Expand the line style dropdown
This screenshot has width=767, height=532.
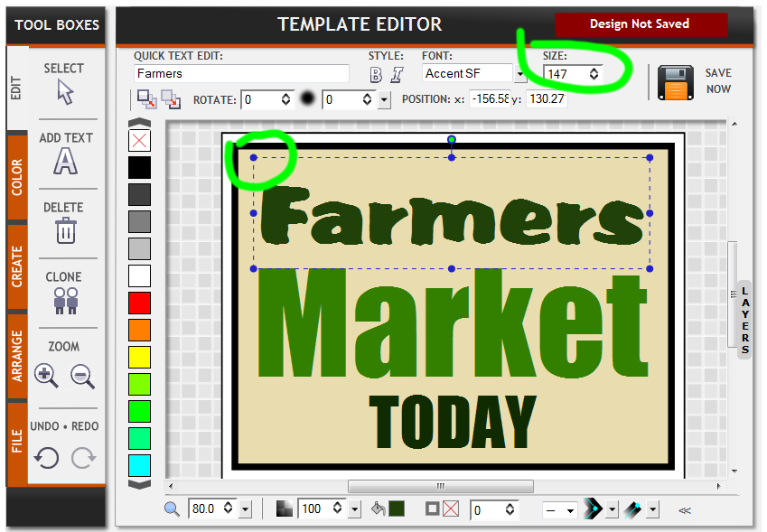coord(570,510)
